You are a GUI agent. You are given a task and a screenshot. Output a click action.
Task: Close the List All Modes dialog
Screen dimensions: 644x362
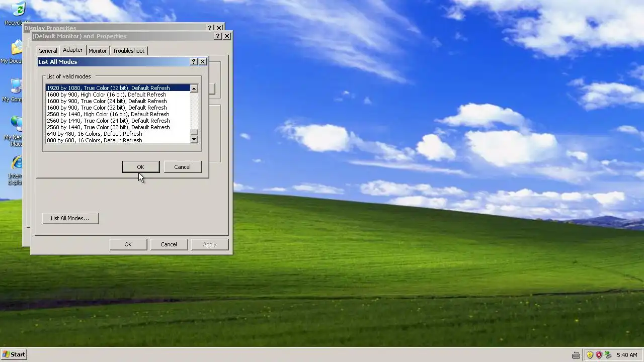[203, 62]
